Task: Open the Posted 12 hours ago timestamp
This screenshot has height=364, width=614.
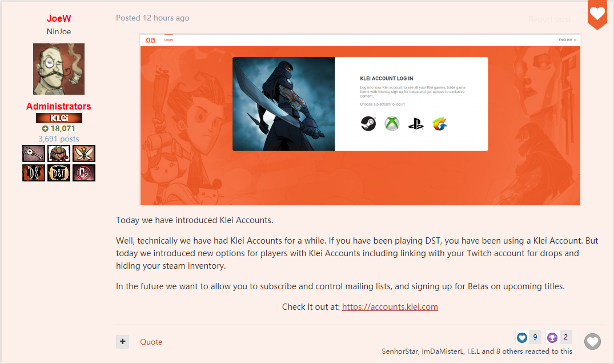Action: click(153, 18)
